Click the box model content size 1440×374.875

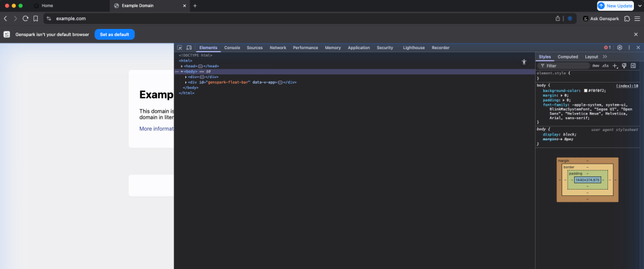pos(587,180)
